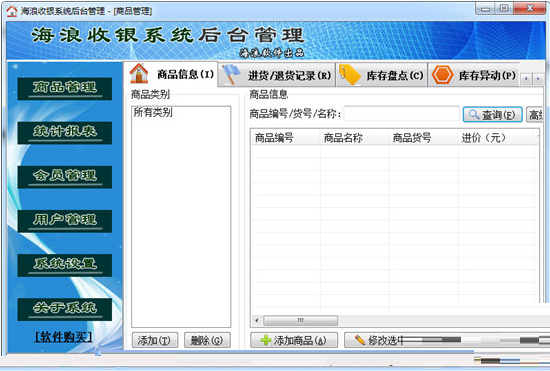The image size is (550, 371).
Task: Open 系统设置 from the sidebar
Action: [65, 265]
